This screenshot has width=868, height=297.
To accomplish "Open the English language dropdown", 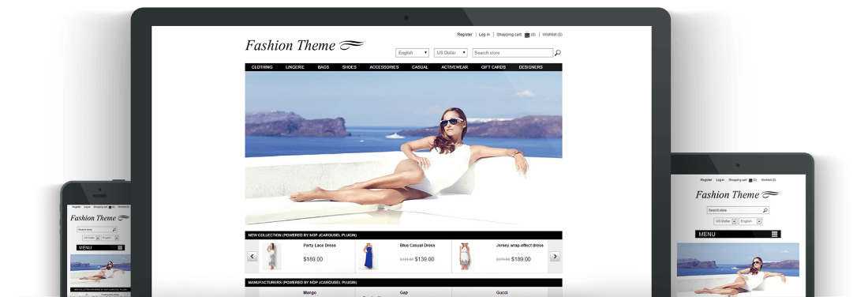I will click(413, 53).
